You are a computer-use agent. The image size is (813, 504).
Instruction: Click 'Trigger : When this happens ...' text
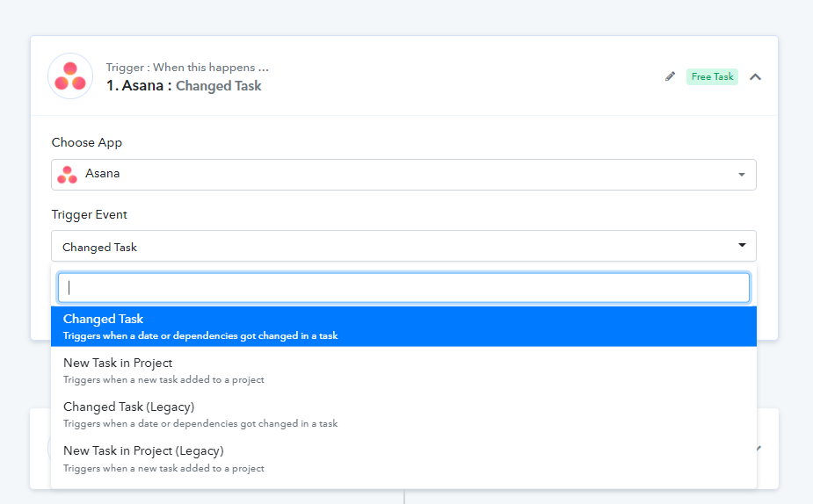click(187, 68)
